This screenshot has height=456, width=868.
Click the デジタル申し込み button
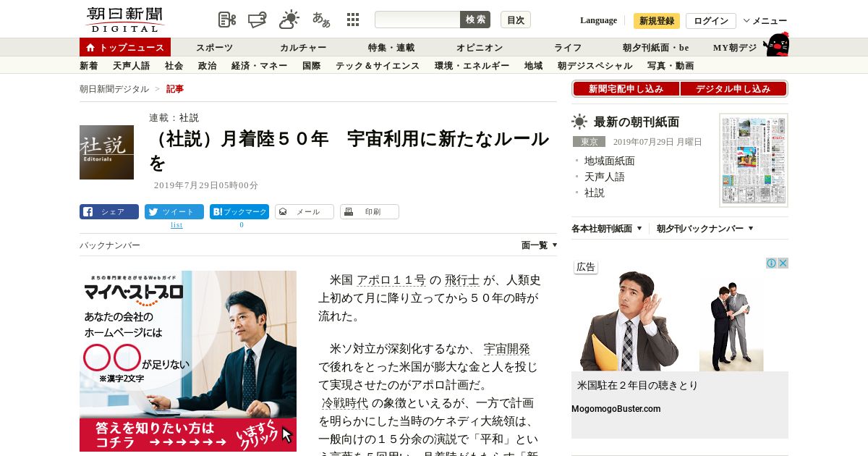click(733, 89)
